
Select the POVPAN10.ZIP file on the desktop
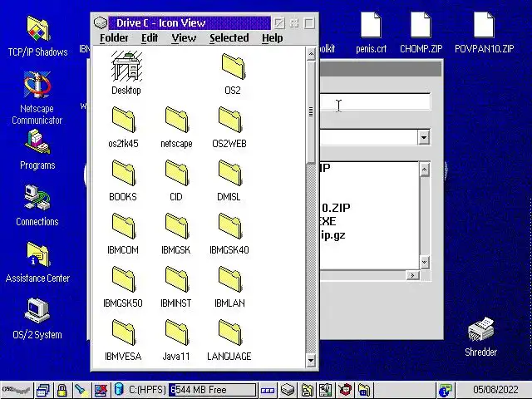484,25
